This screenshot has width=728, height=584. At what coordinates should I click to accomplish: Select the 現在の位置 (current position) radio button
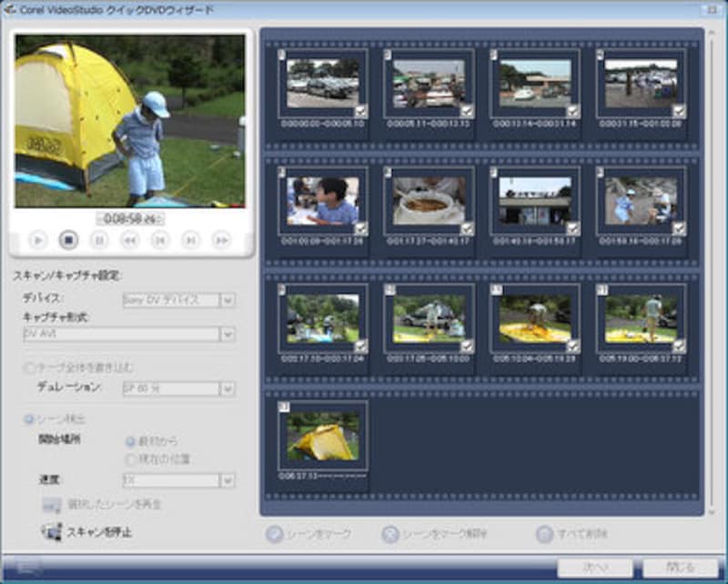[x=132, y=459]
